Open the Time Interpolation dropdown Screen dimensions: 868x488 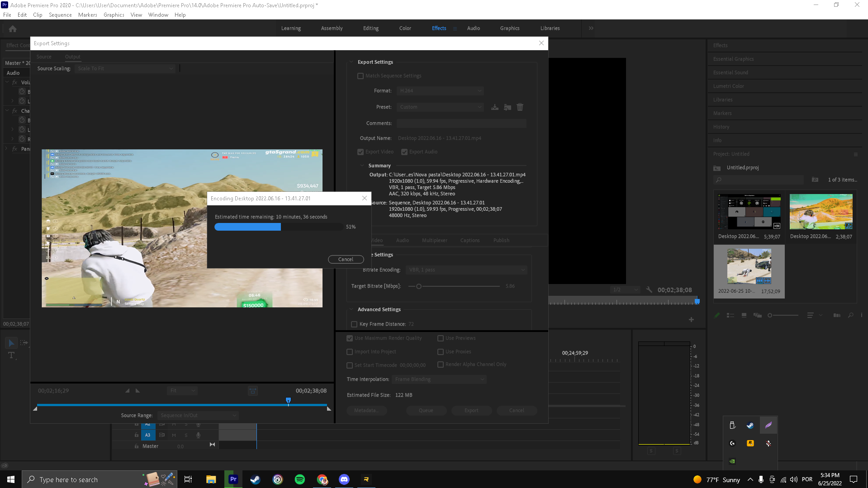point(439,379)
